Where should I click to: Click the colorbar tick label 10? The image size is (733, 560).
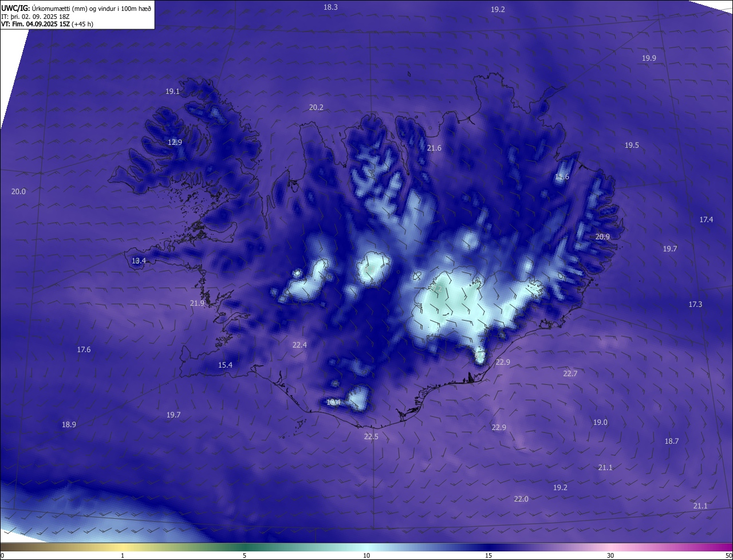(366, 556)
